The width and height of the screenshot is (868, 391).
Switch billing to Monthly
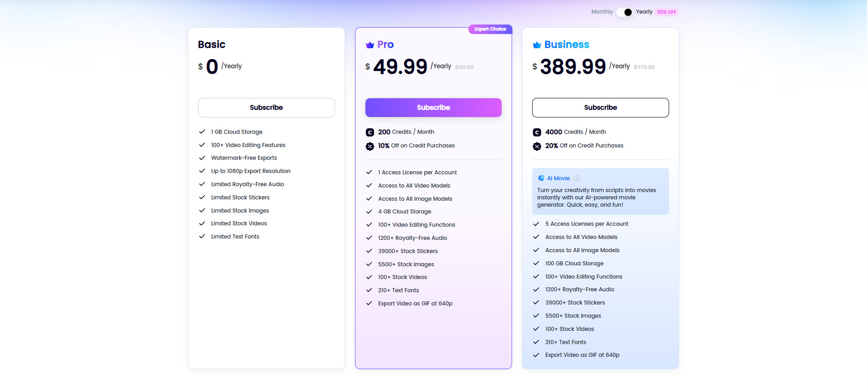point(602,12)
